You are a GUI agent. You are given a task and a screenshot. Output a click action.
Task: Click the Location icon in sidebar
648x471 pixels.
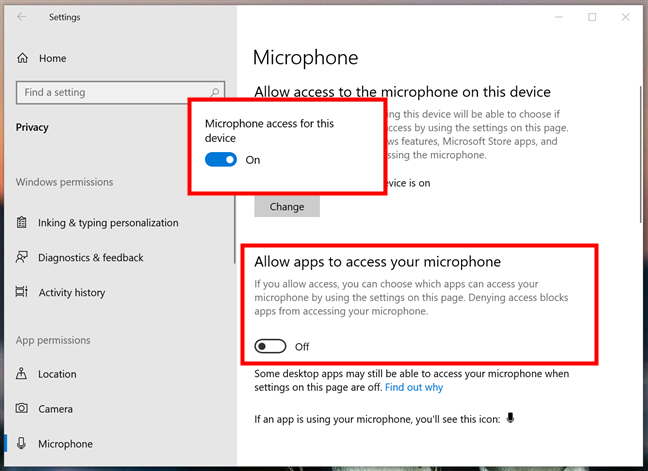coord(22,374)
